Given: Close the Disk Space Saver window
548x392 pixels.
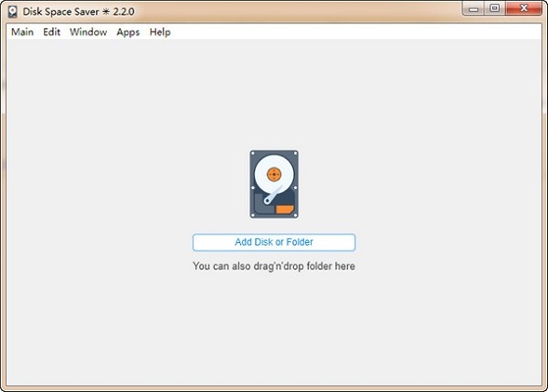Looking at the screenshot, I should click(523, 9).
